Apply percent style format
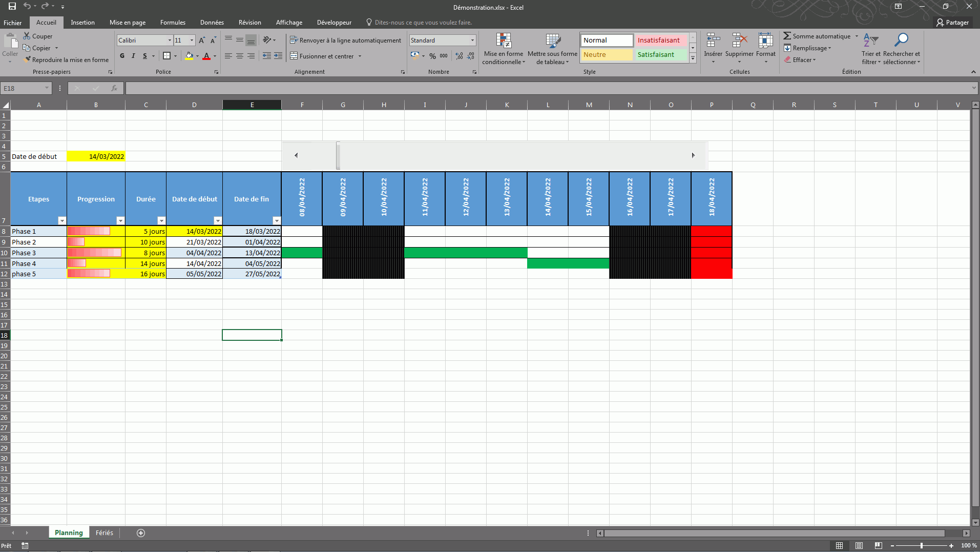 coord(433,56)
